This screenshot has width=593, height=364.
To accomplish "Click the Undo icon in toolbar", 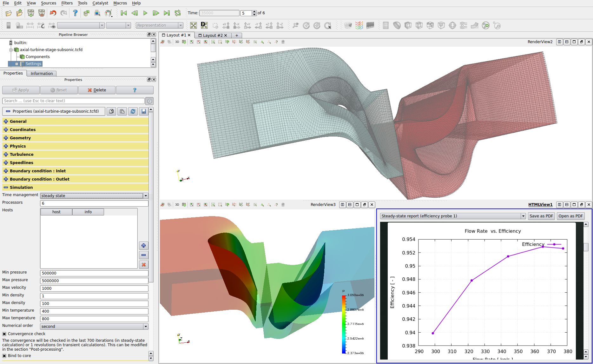I will tap(53, 13).
